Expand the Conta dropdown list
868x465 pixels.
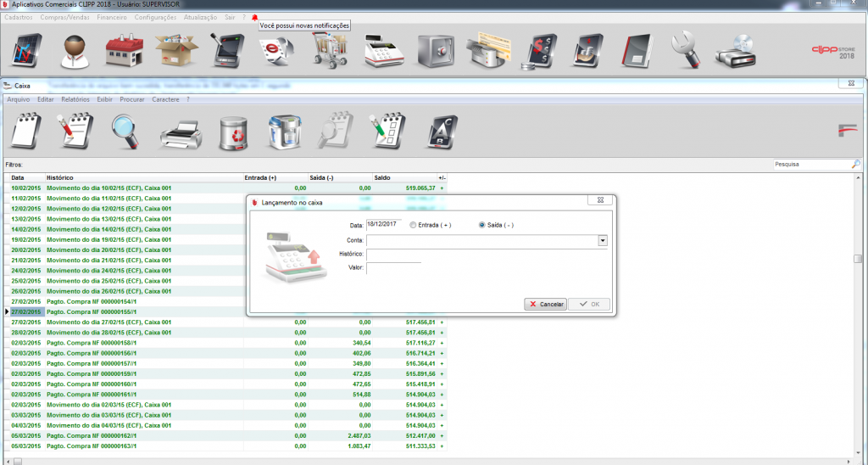(603, 241)
